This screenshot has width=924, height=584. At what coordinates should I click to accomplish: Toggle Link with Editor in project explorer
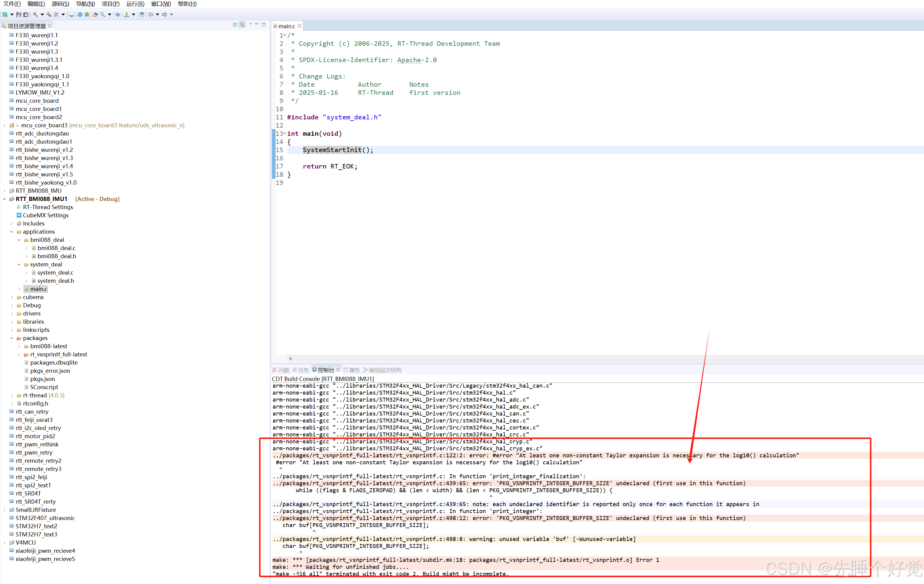[x=242, y=25]
